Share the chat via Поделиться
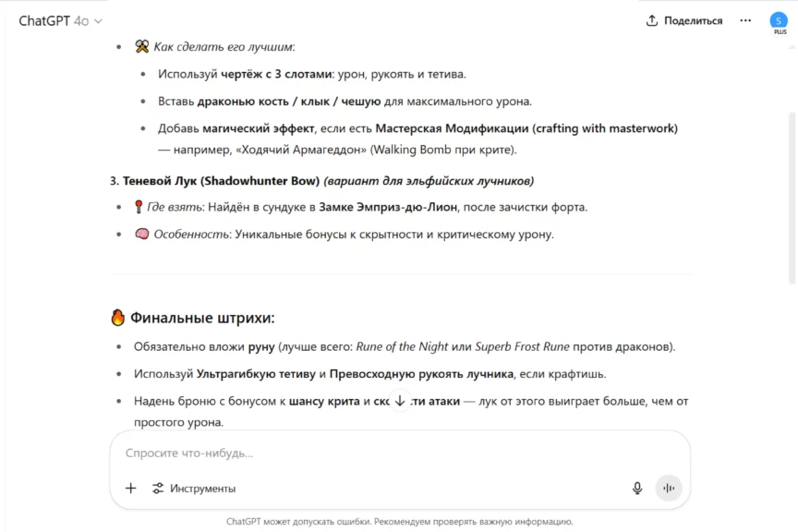Image resolution: width=798 pixels, height=532 pixels. pyautogui.click(x=683, y=20)
